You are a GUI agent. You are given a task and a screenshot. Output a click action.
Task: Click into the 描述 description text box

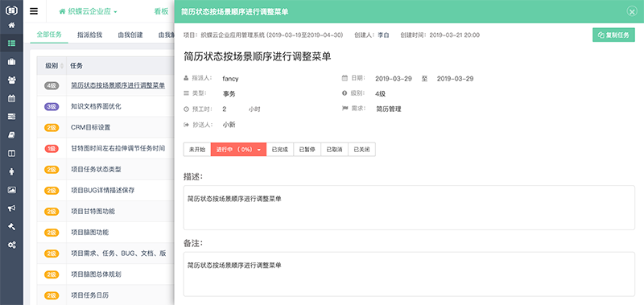409,208
